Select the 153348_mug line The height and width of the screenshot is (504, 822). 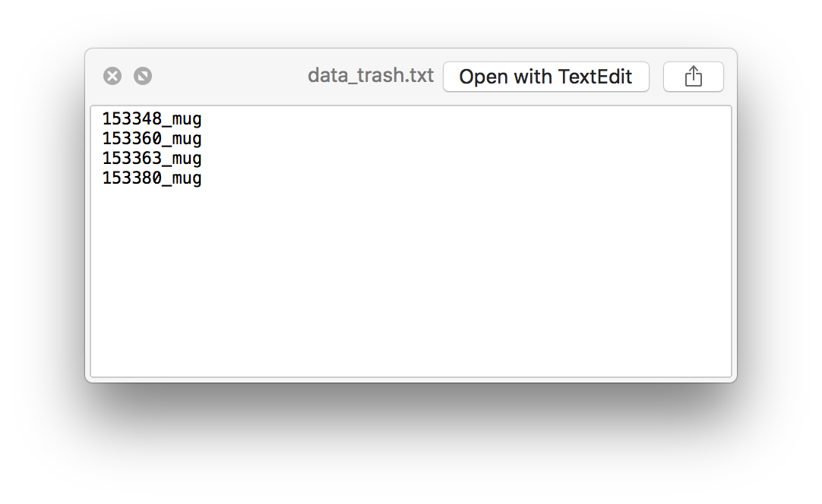tap(151, 119)
